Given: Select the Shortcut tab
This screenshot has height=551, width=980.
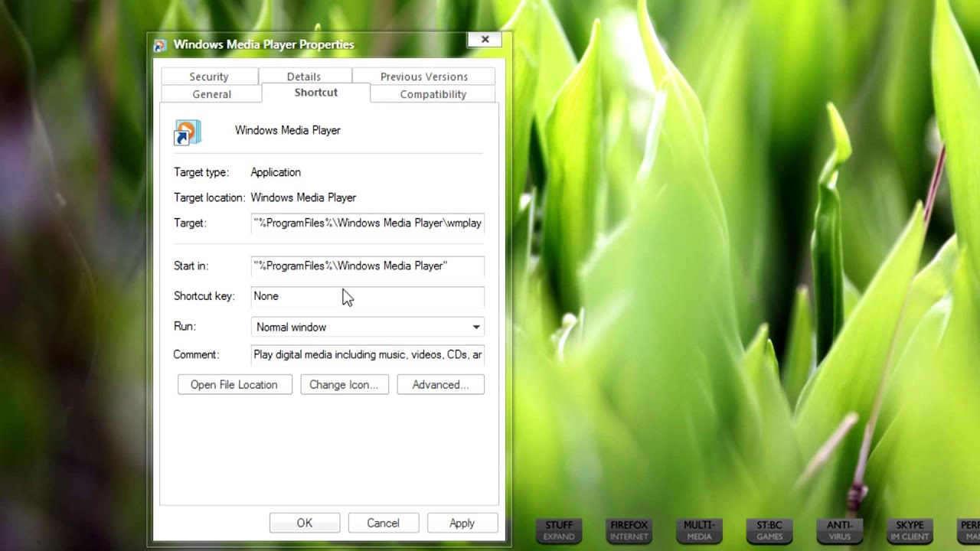Looking at the screenshot, I should [x=316, y=93].
